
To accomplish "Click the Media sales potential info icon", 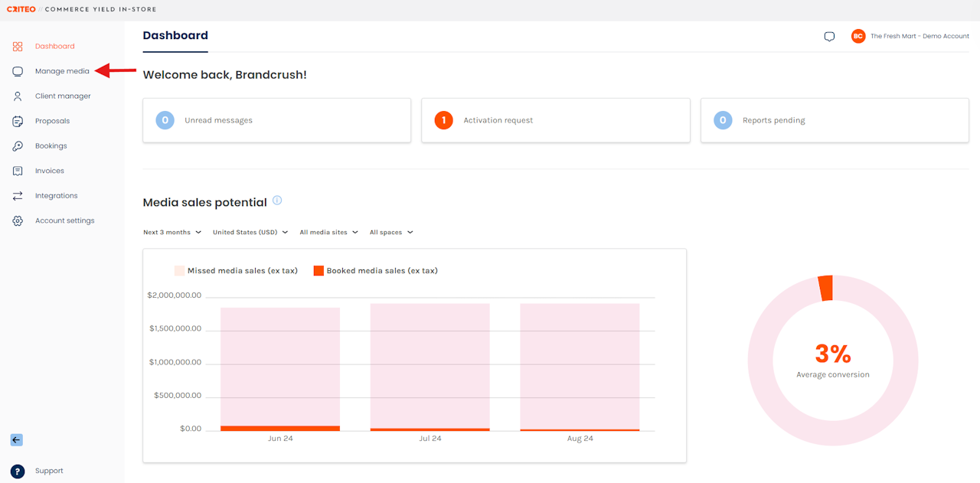I will 277,201.
